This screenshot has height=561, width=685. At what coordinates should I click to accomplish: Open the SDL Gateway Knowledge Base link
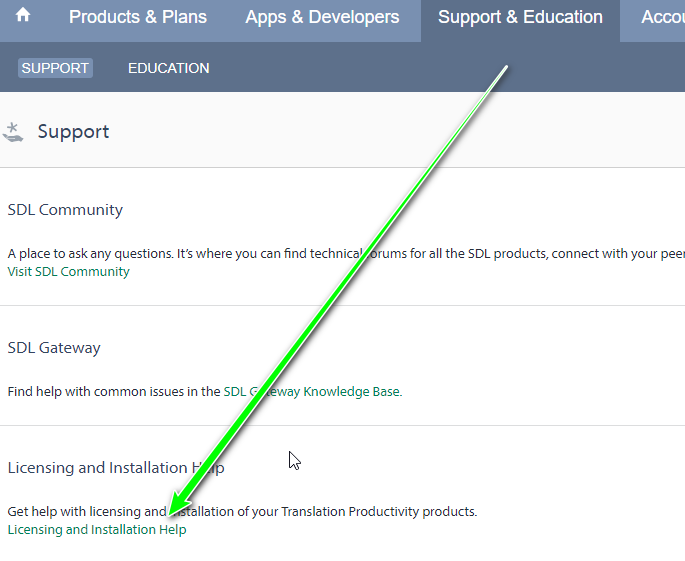313,391
